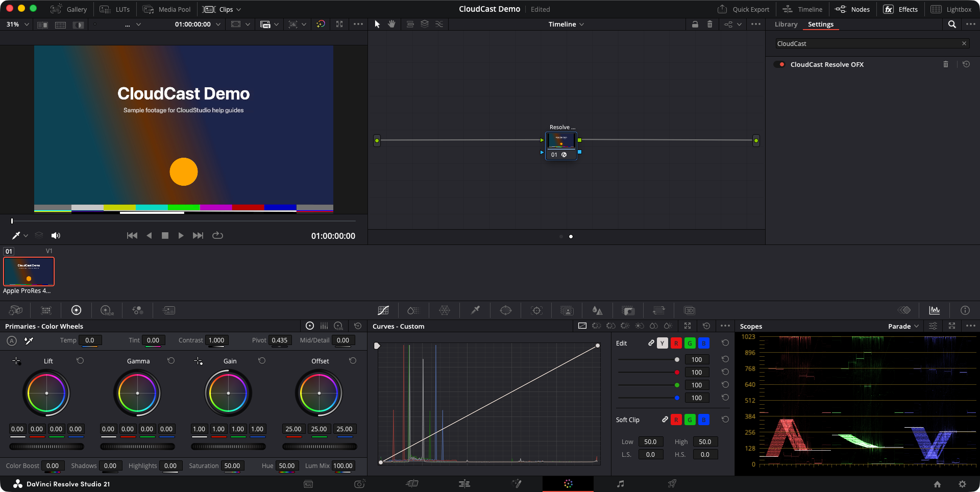Reset the Offset wheel
980x492 pixels.
[353, 361]
